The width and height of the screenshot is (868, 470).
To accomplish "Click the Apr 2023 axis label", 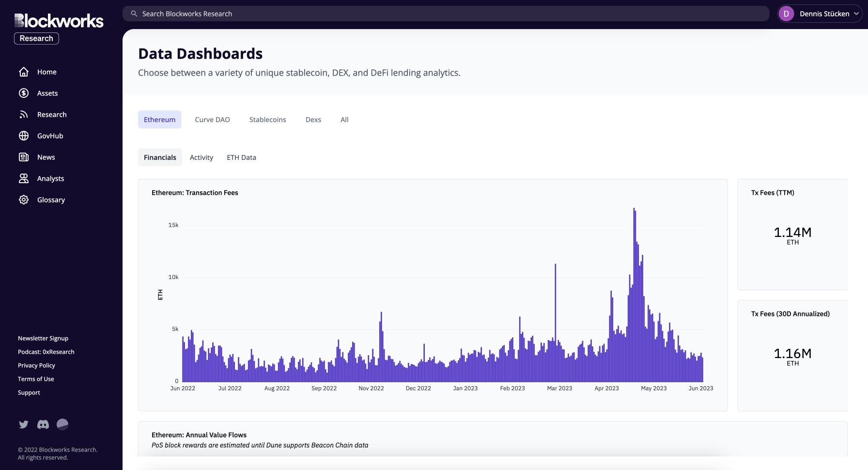I will point(606,388).
